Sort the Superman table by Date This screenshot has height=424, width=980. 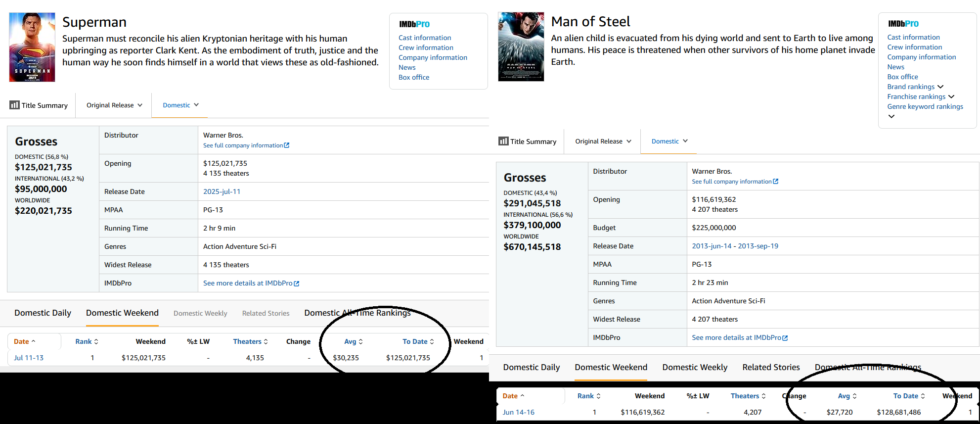[25, 341]
